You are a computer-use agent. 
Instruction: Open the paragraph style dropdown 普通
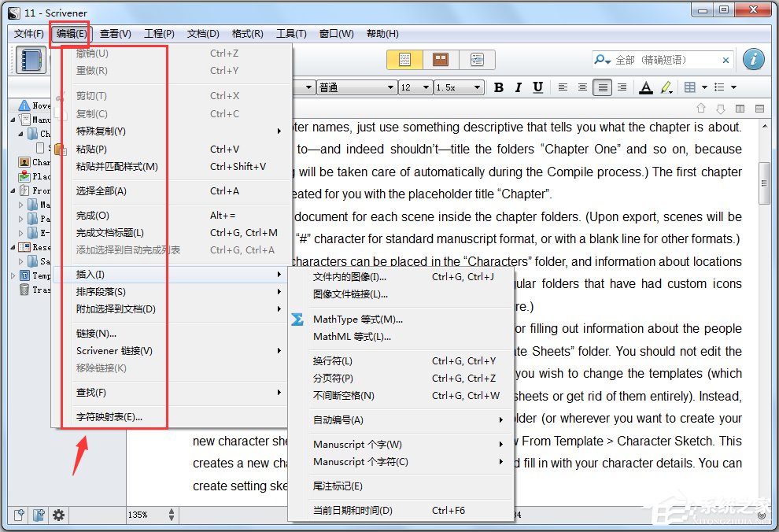click(356, 87)
